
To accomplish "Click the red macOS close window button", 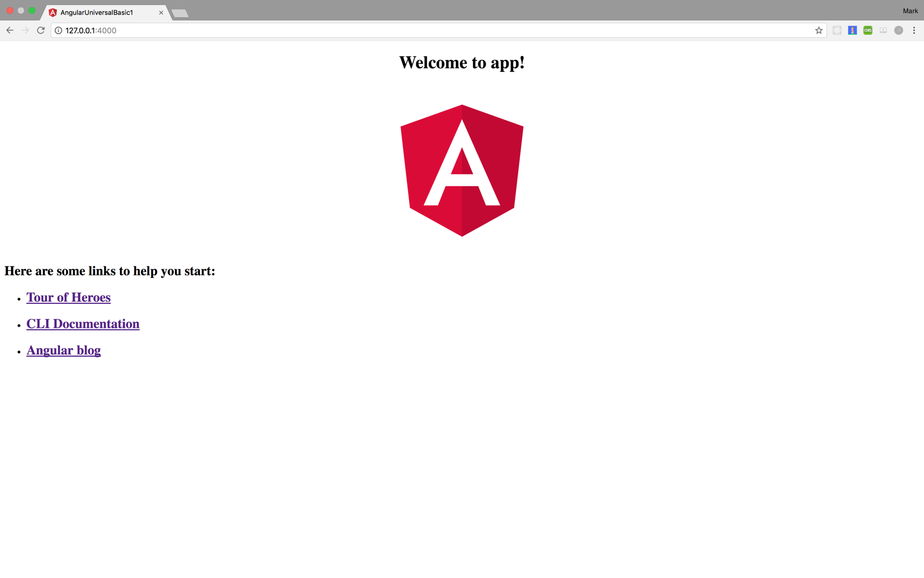I will pos(9,10).
